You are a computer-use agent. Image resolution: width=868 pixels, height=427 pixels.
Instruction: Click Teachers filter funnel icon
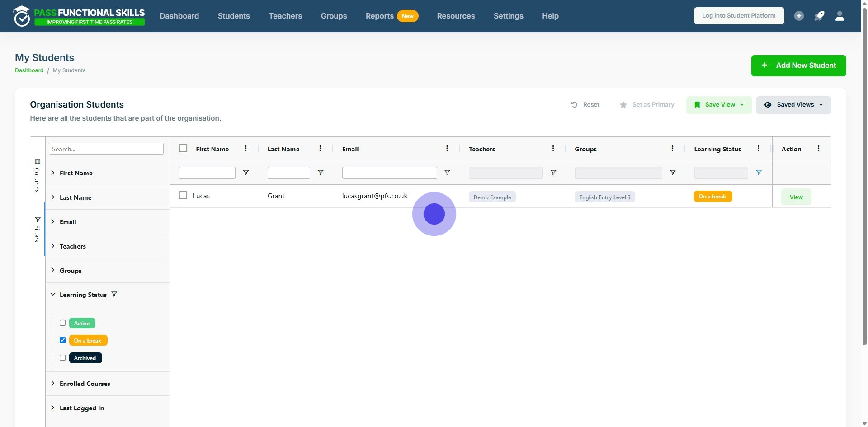coord(553,173)
